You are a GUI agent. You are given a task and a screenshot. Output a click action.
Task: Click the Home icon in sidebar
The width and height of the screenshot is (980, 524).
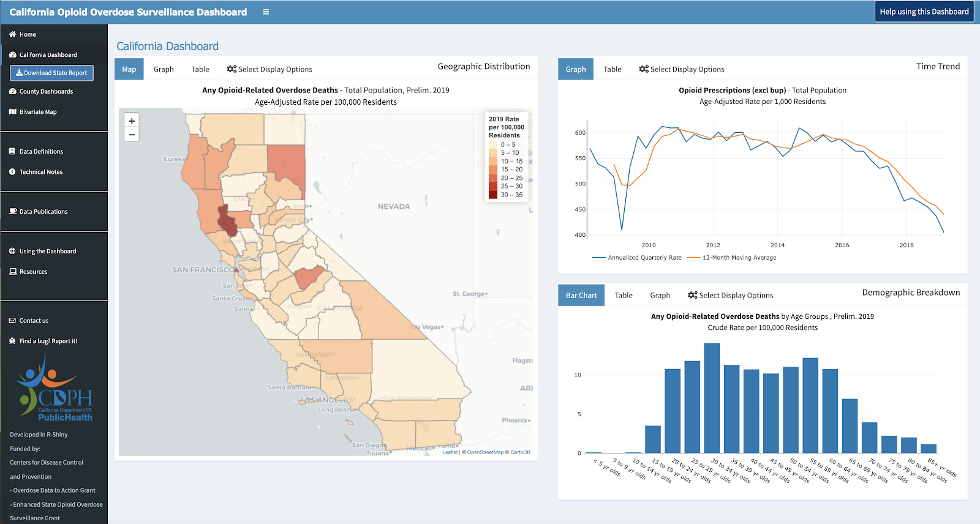click(12, 34)
